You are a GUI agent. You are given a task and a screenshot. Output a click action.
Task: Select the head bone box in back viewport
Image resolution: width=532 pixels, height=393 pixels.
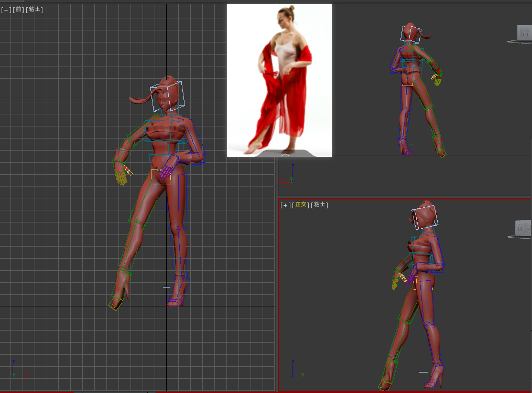point(410,33)
